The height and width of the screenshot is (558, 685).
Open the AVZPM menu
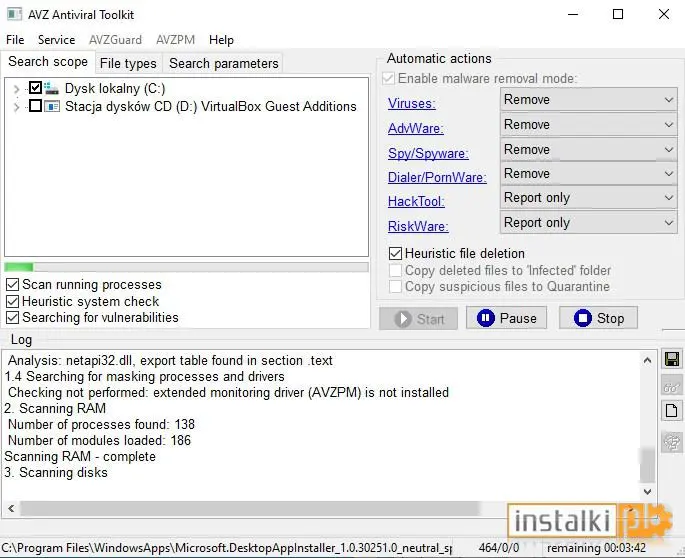176,40
